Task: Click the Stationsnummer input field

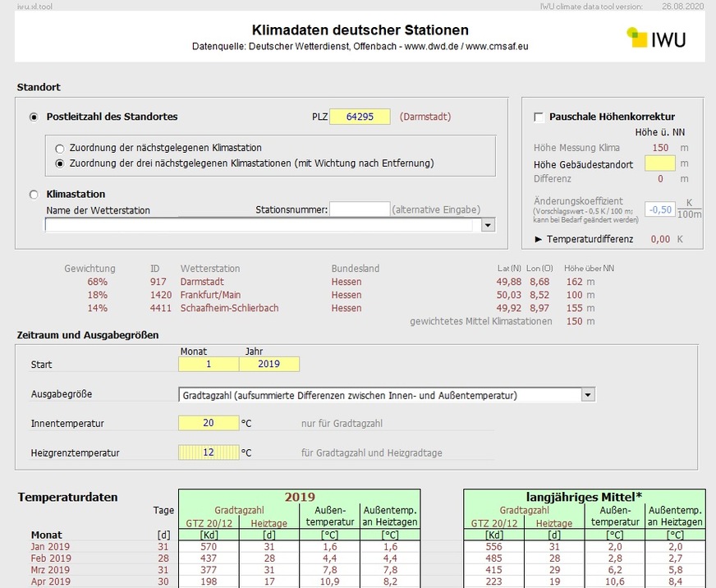Action: click(x=360, y=209)
